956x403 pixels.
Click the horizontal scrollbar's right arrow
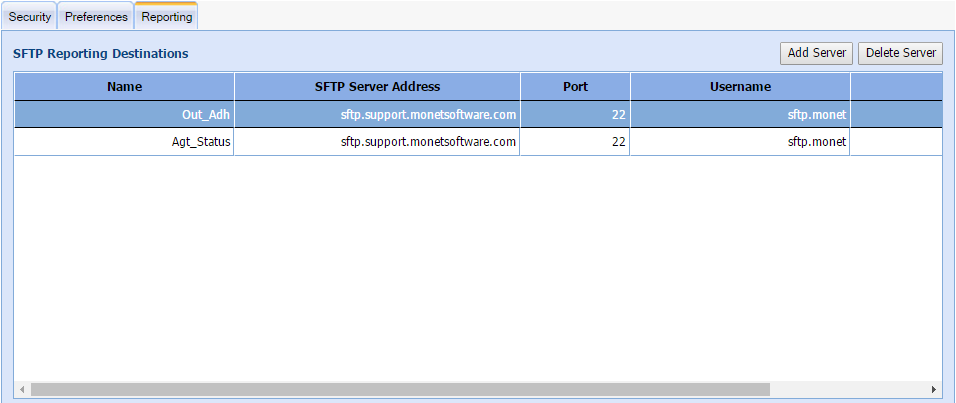point(934,389)
